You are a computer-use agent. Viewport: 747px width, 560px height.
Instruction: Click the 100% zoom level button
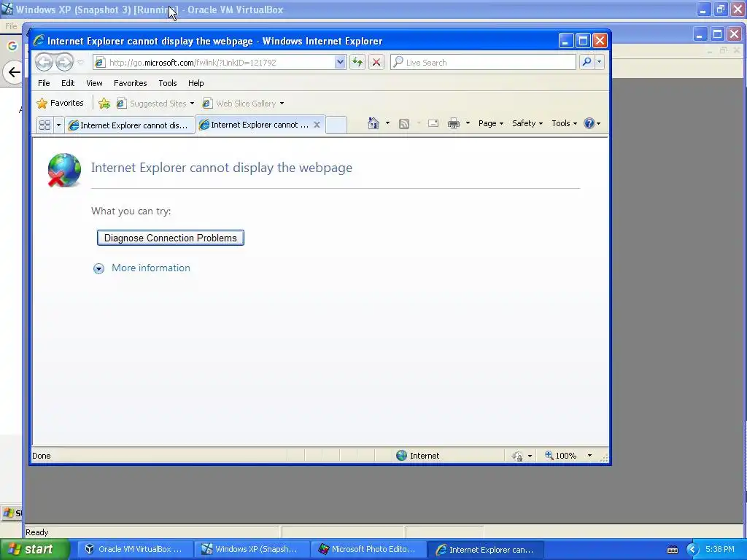[561, 456]
